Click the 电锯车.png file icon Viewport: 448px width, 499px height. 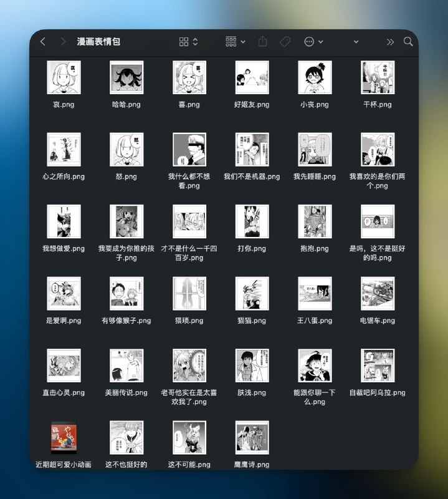378,293
